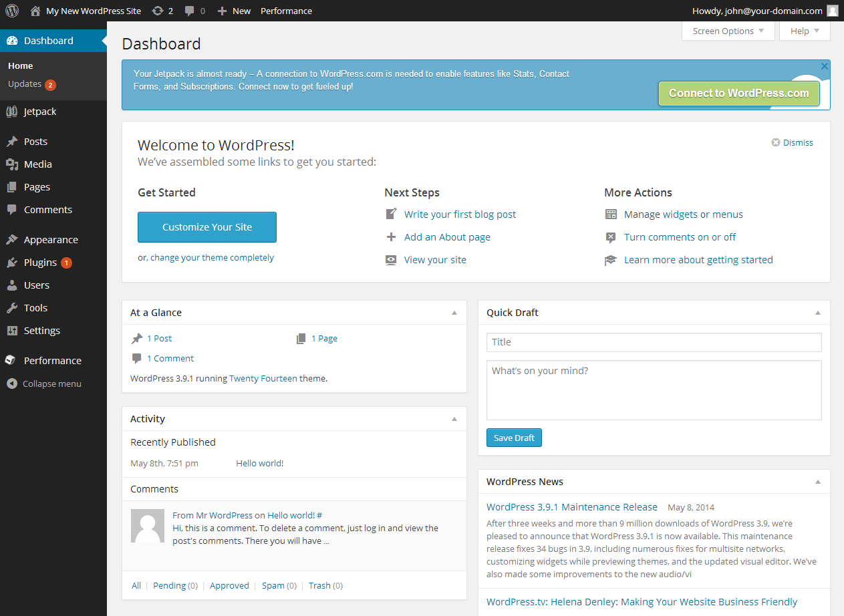Collapse the Quick Draft widget

click(x=818, y=313)
